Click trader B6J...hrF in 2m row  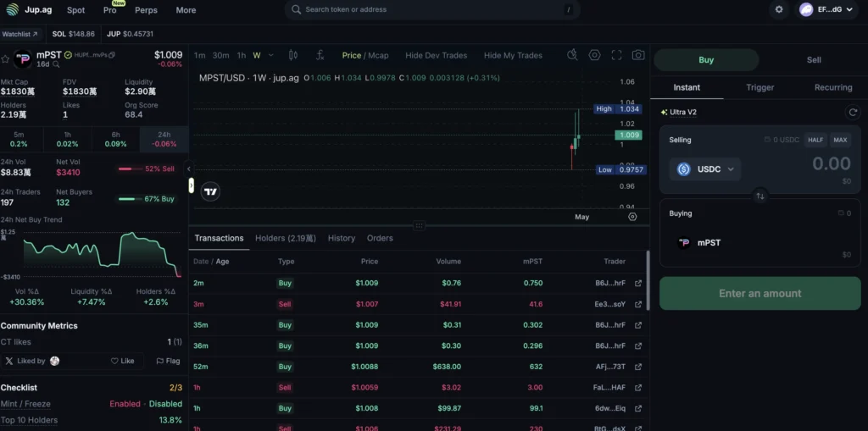click(610, 284)
